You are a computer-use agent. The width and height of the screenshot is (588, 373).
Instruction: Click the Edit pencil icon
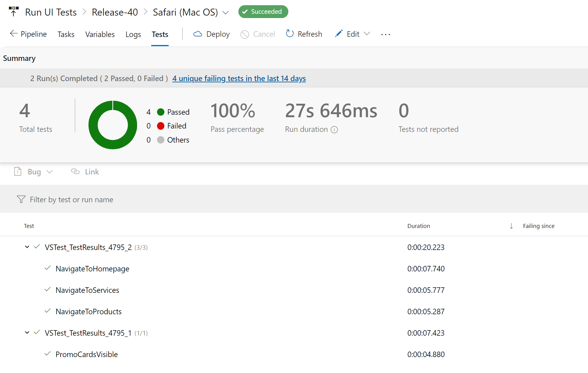pyautogui.click(x=339, y=34)
